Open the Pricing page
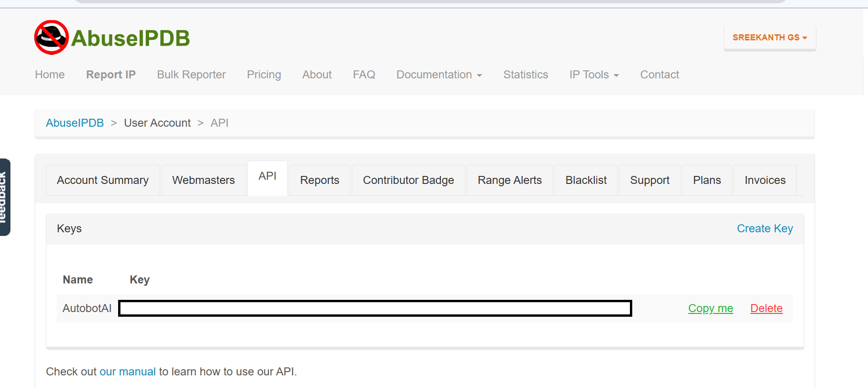868x389 pixels. click(x=264, y=75)
